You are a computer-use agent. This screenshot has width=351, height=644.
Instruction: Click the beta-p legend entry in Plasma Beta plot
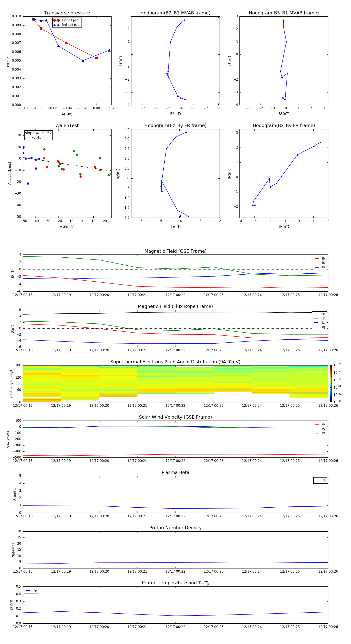tap(320, 480)
